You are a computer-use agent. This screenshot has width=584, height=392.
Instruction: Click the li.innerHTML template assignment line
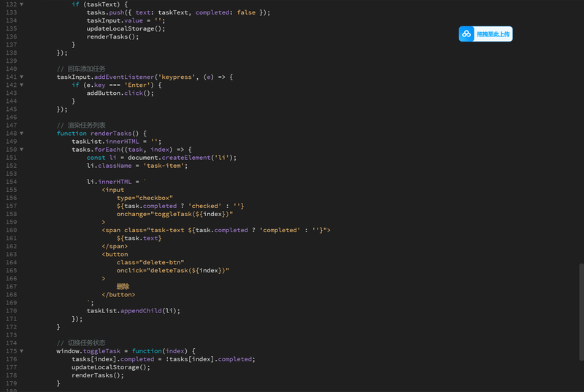[117, 182]
